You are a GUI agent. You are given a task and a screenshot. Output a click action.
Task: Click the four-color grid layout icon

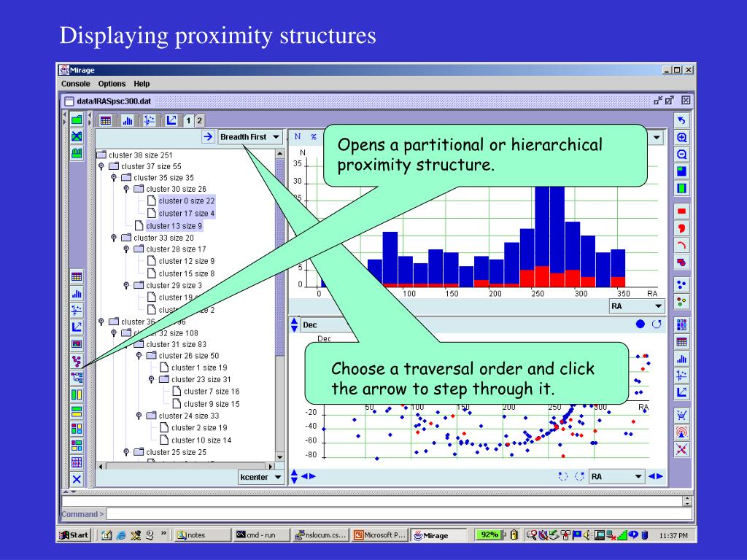click(77, 428)
